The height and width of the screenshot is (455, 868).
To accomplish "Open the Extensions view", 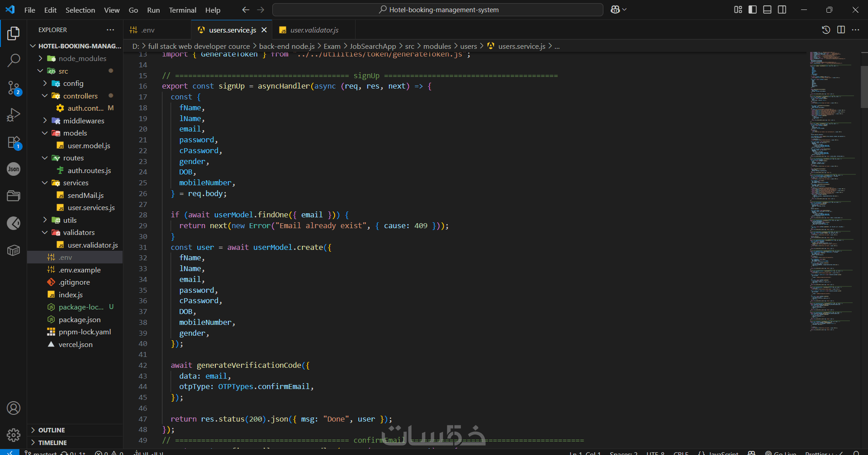I will point(14,142).
